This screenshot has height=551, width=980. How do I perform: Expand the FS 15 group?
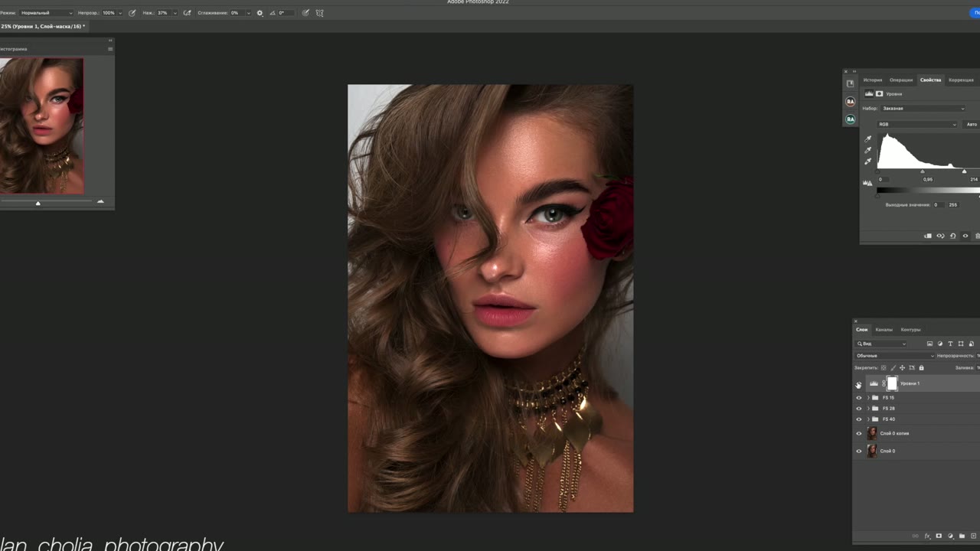pyautogui.click(x=867, y=398)
